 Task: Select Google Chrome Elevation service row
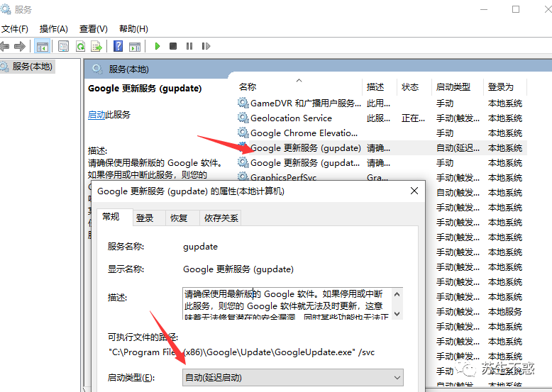[382, 133]
